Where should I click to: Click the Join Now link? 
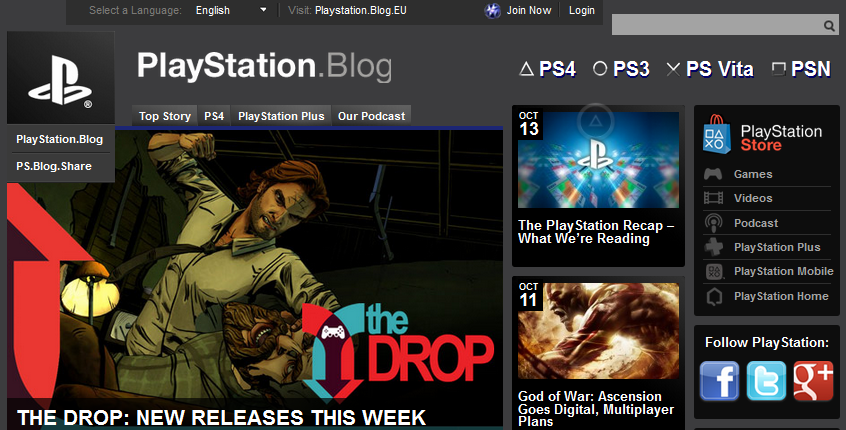coord(529,10)
